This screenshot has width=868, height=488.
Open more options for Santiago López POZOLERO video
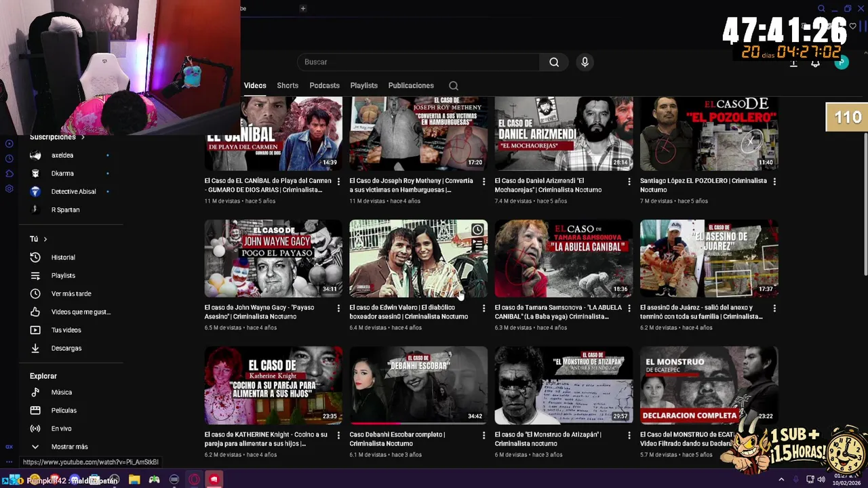pyautogui.click(x=774, y=182)
